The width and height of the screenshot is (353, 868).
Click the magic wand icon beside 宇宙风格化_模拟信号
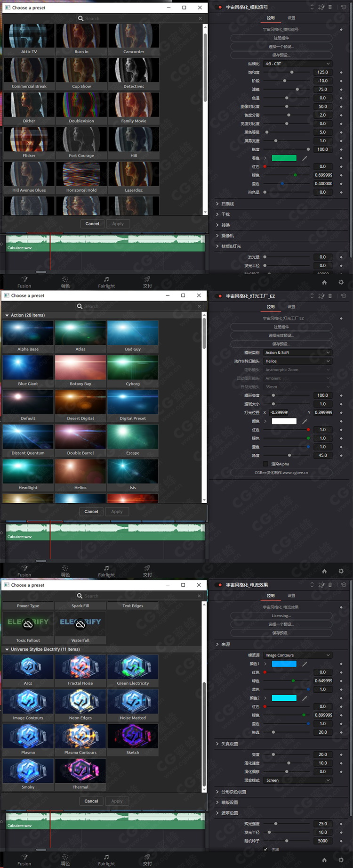[x=321, y=7]
